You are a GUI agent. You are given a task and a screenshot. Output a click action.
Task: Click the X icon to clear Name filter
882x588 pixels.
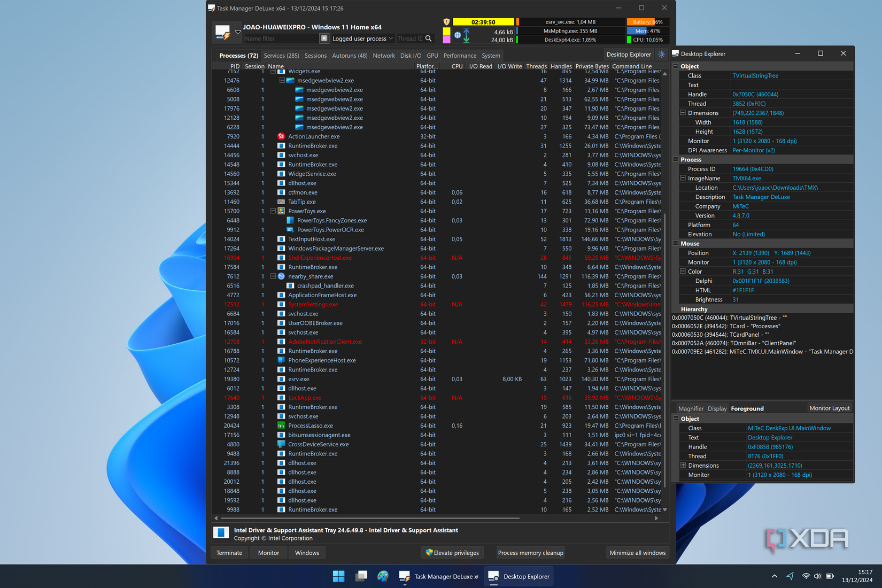point(324,38)
